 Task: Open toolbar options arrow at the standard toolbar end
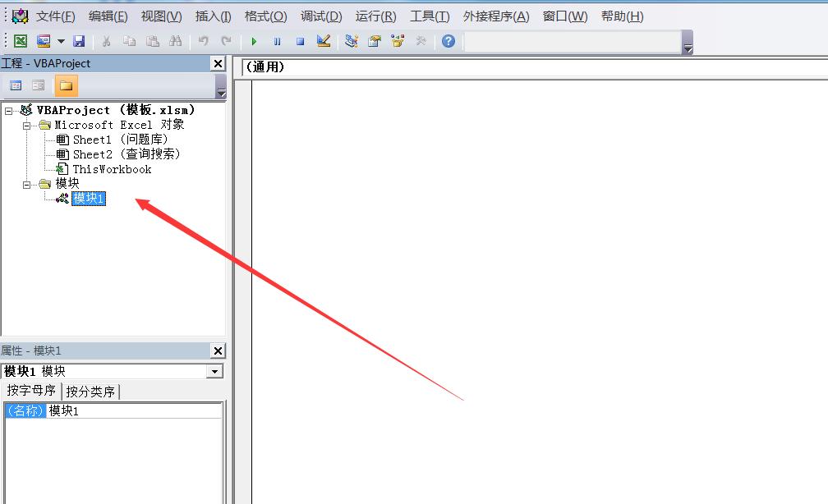click(x=688, y=43)
